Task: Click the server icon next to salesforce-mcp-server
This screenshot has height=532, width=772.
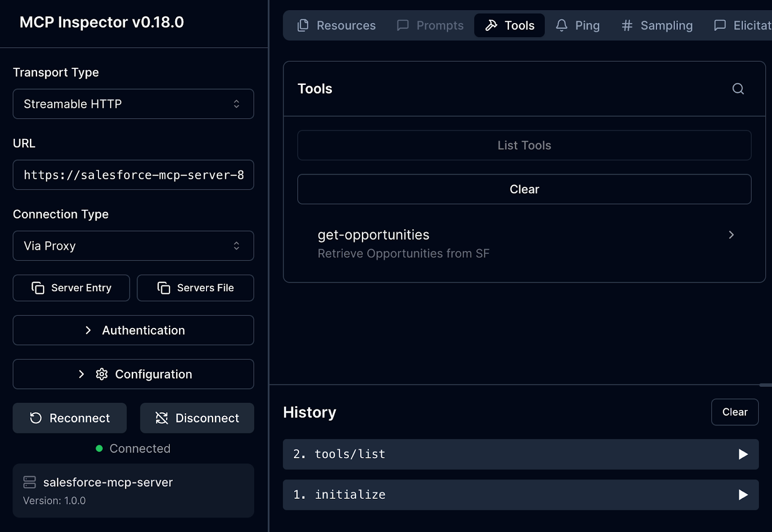Action: coord(30,481)
